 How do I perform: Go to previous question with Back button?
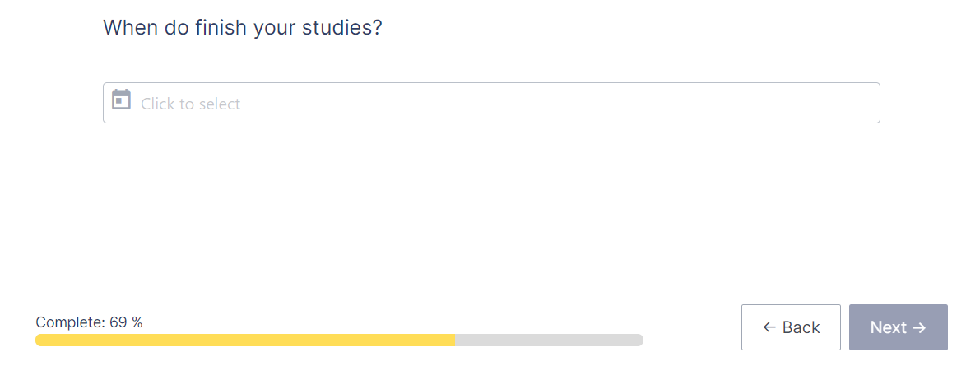[791, 327]
